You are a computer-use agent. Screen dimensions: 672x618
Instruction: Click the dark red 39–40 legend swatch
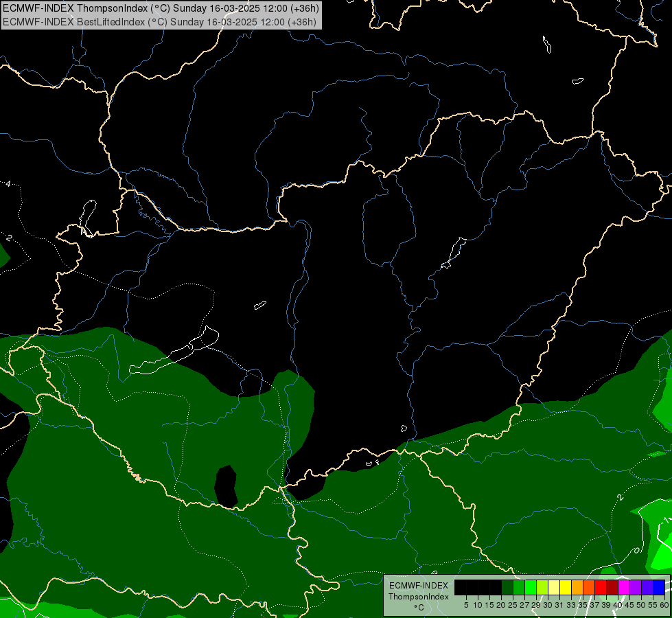612,587
